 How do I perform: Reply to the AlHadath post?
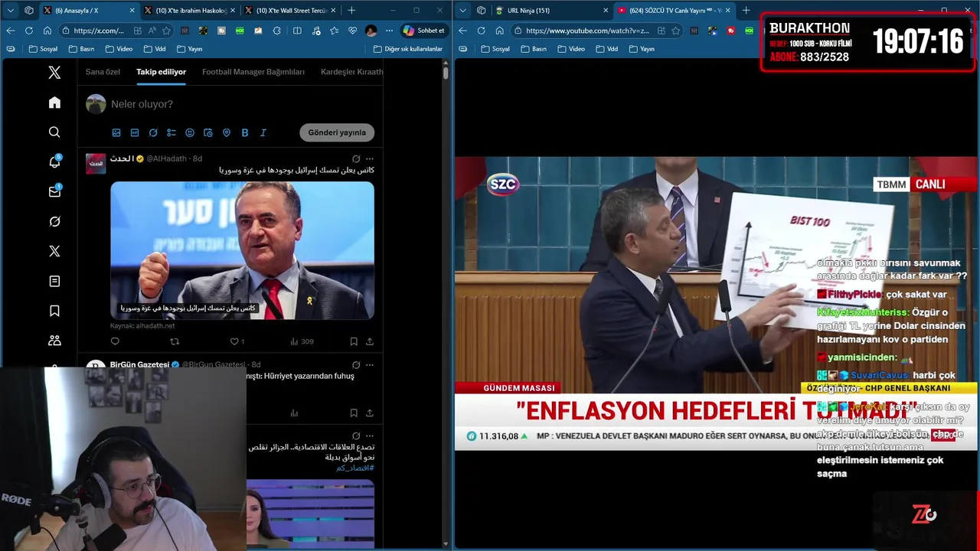click(115, 341)
